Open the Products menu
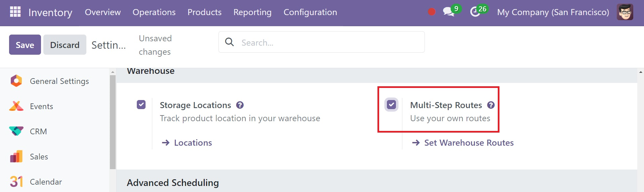This screenshot has height=192, width=644. pos(204,12)
